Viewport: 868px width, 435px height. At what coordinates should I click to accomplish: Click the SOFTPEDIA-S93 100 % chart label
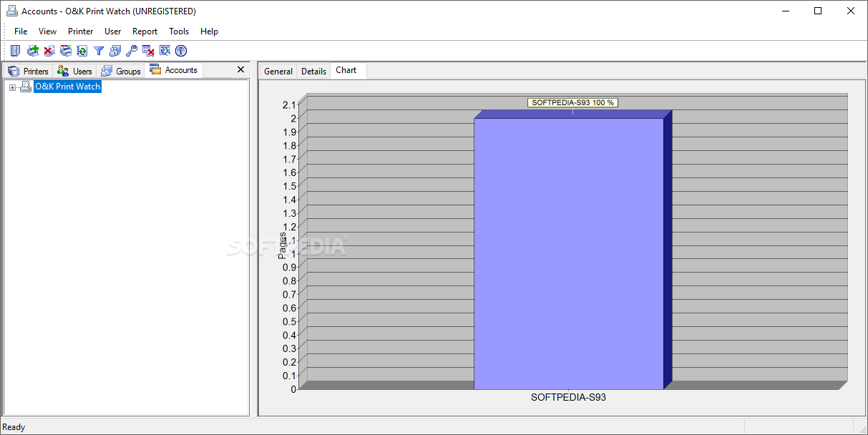(572, 102)
